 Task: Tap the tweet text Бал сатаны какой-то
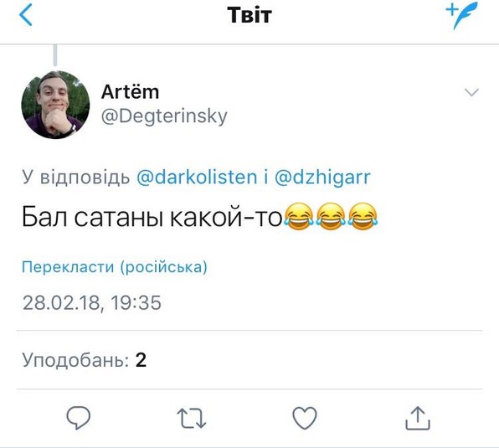tap(152, 218)
